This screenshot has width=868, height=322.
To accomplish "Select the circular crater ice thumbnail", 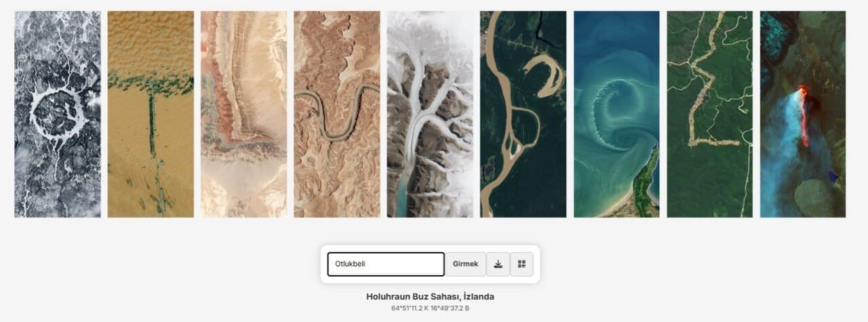I will pyautogui.click(x=58, y=114).
